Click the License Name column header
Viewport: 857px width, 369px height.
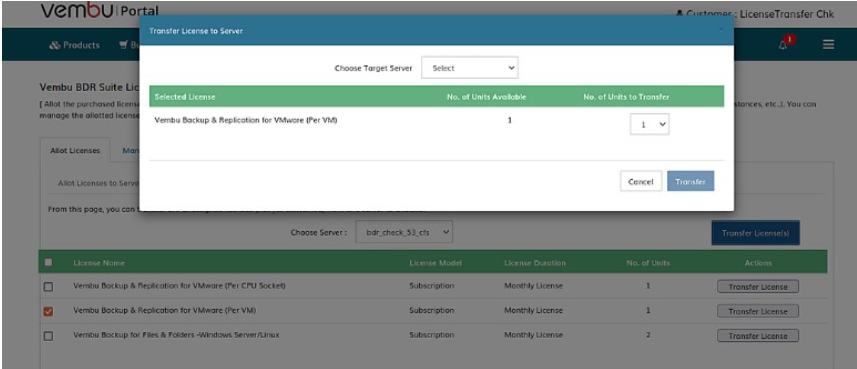pos(99,263)
